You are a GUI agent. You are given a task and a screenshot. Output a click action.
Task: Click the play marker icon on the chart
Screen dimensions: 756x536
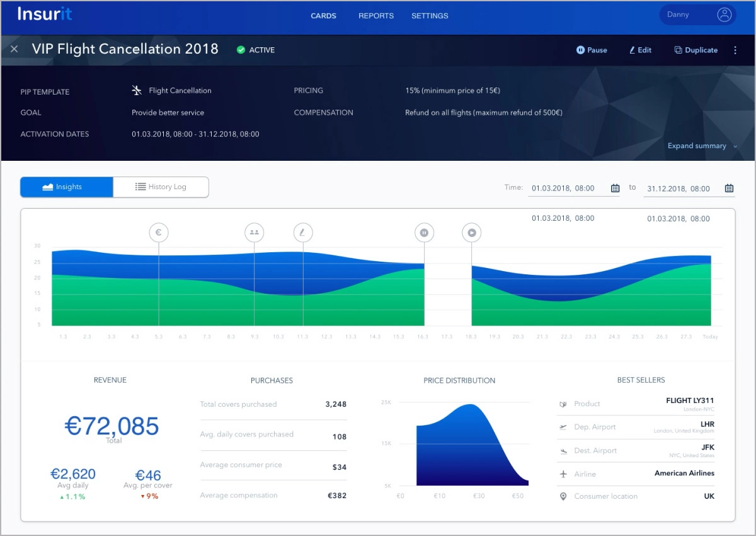[x=471, y=233]
